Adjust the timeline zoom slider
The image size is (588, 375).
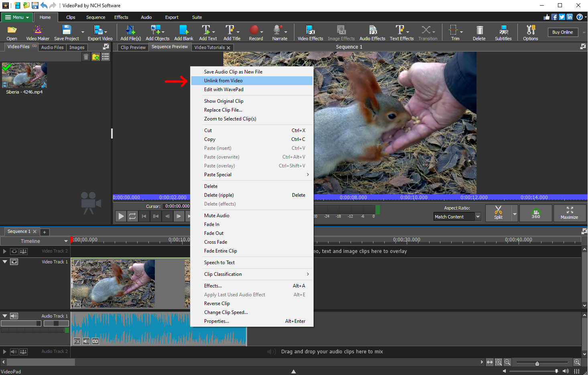point(537,363)
